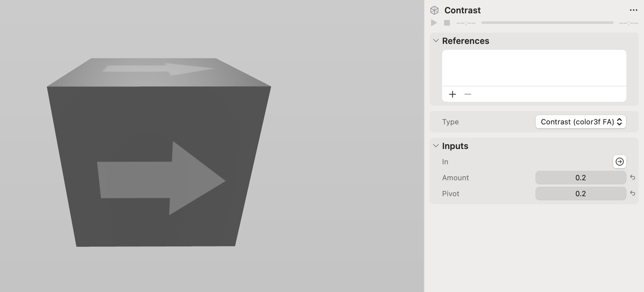Click the Inputs section heading

(x=455, y=146)
